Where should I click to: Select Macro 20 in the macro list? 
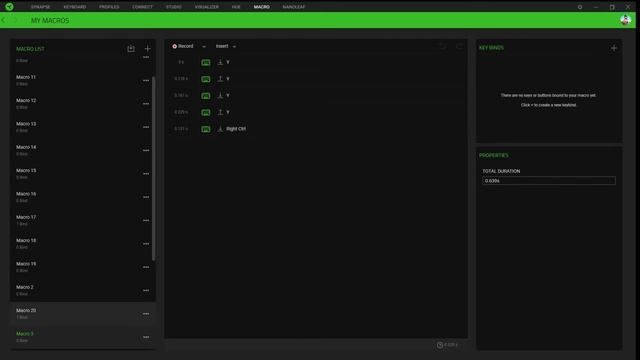tap(82, 313)
